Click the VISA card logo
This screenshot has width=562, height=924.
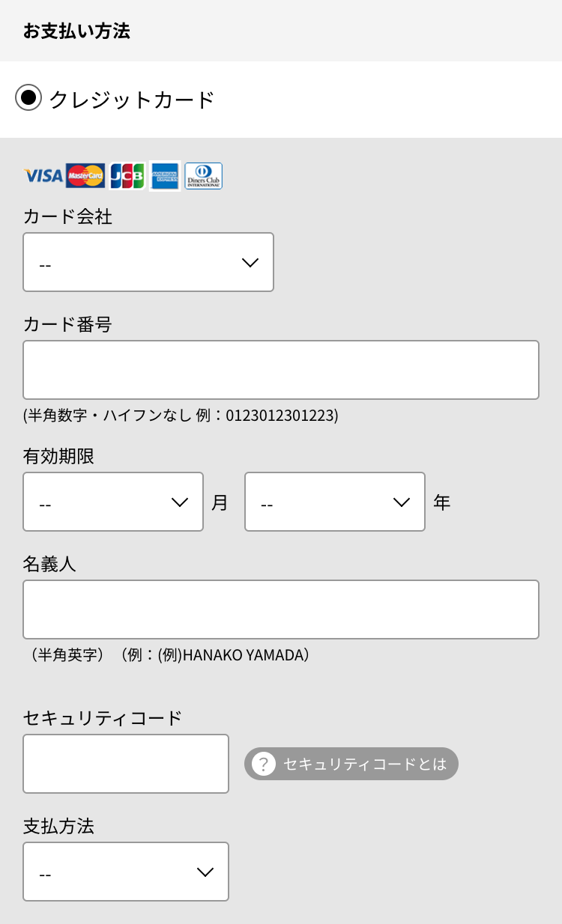click(43, 176)
